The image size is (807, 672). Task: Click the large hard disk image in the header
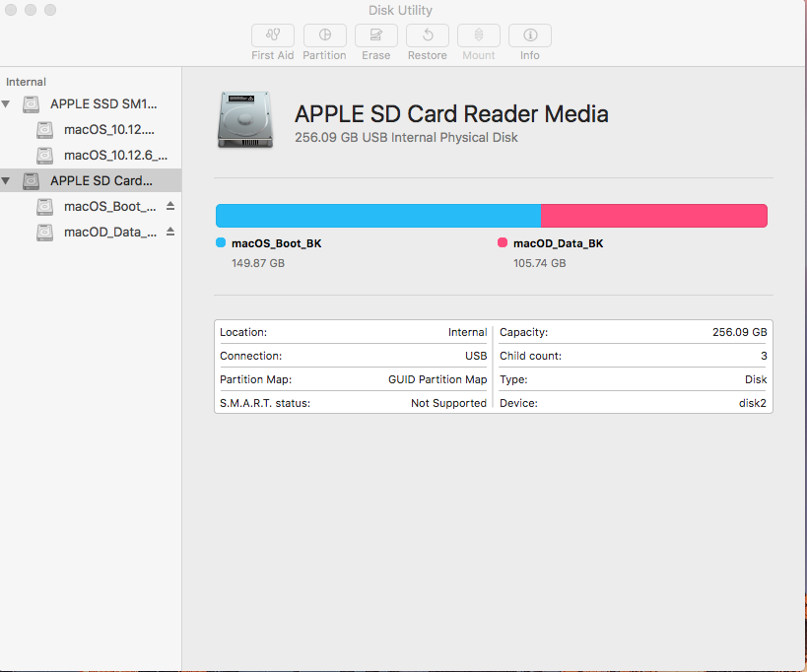[245, 120]
